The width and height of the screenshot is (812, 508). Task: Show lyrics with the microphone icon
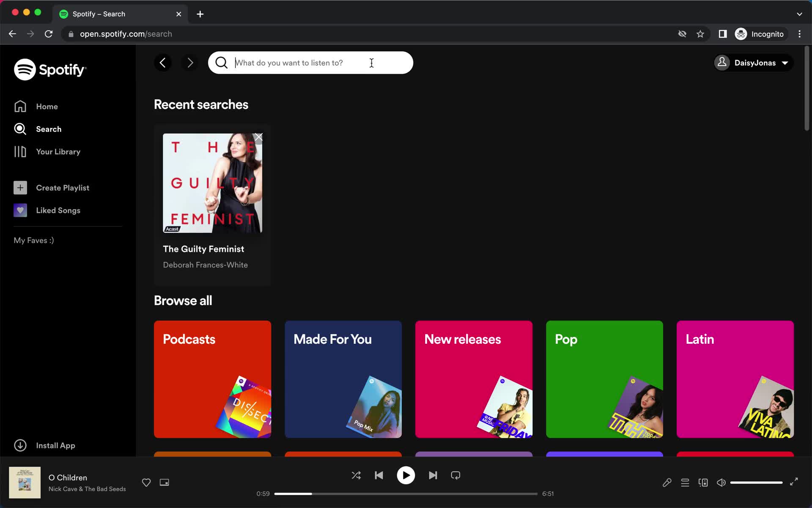point(667,482)
